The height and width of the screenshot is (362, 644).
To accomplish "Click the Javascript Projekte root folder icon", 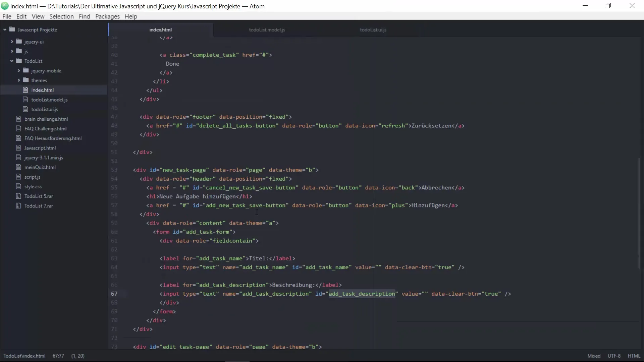I will (12, 29).
